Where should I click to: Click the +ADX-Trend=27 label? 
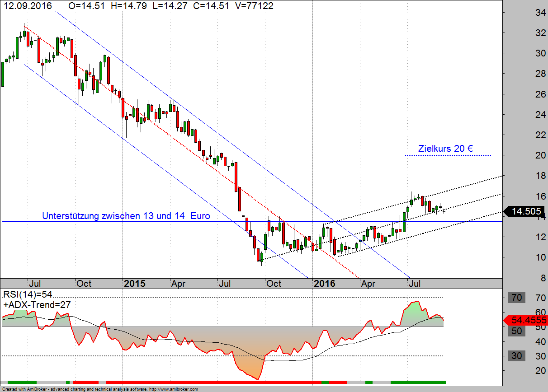[37, 305]
